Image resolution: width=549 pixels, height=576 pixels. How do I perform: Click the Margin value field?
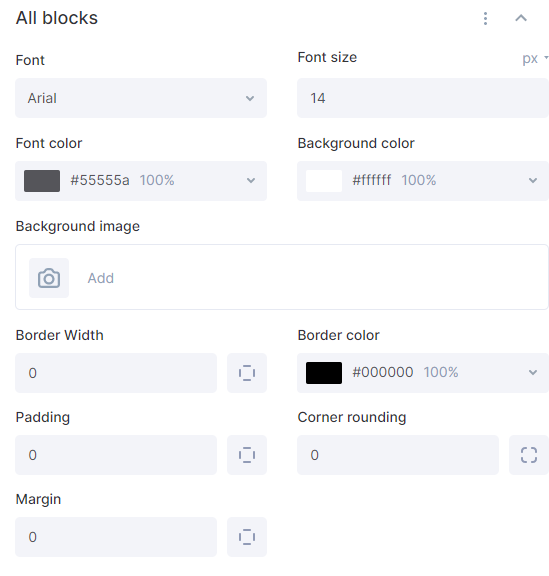[116, 537]
